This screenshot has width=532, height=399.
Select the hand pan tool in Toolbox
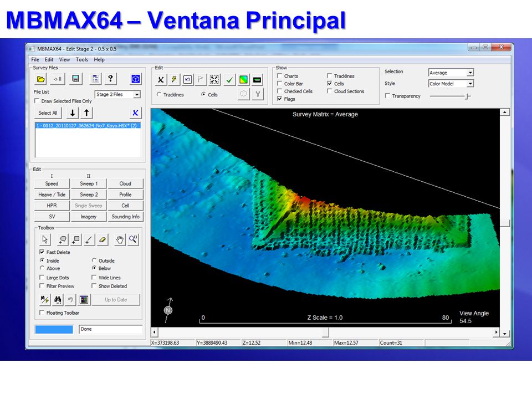[x=120, y=239]
